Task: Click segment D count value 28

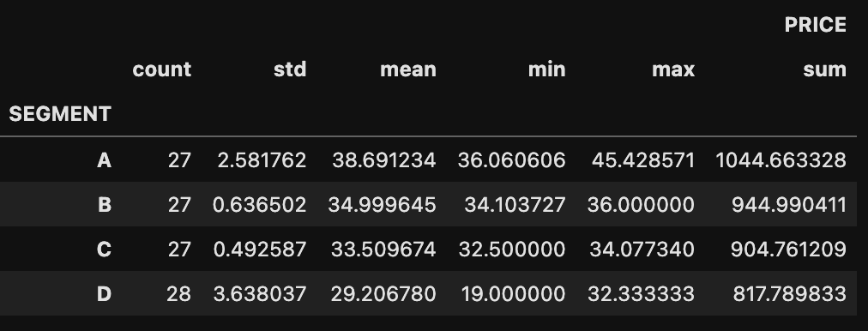Action: [178, 294]
